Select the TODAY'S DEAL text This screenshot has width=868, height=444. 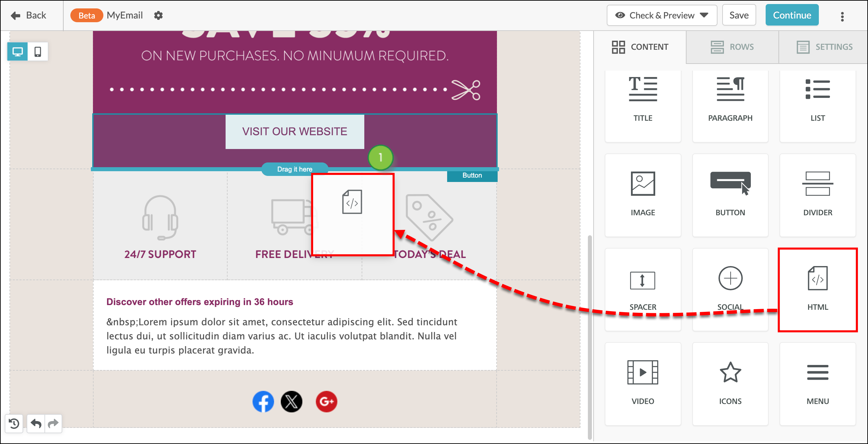[429, 254]
